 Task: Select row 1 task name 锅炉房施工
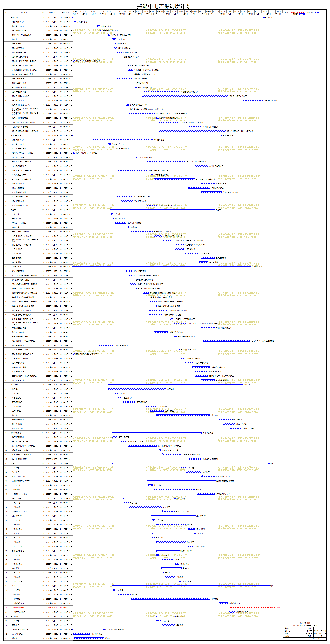[x=15, y=17]
